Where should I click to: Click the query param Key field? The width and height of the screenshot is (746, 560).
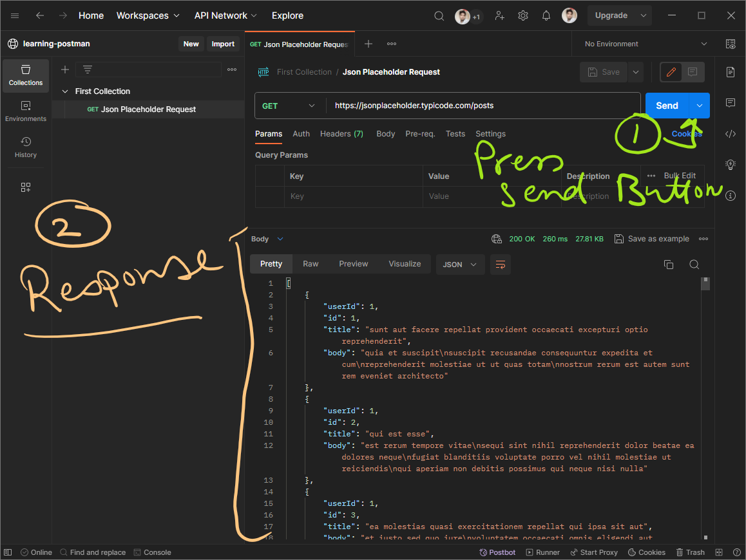click(354, 196)
